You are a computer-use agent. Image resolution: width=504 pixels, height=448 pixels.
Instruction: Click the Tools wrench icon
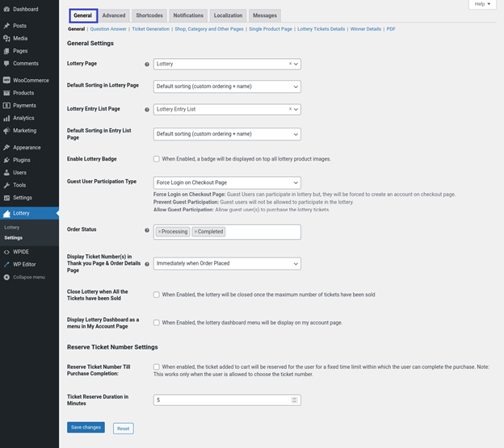6,185
